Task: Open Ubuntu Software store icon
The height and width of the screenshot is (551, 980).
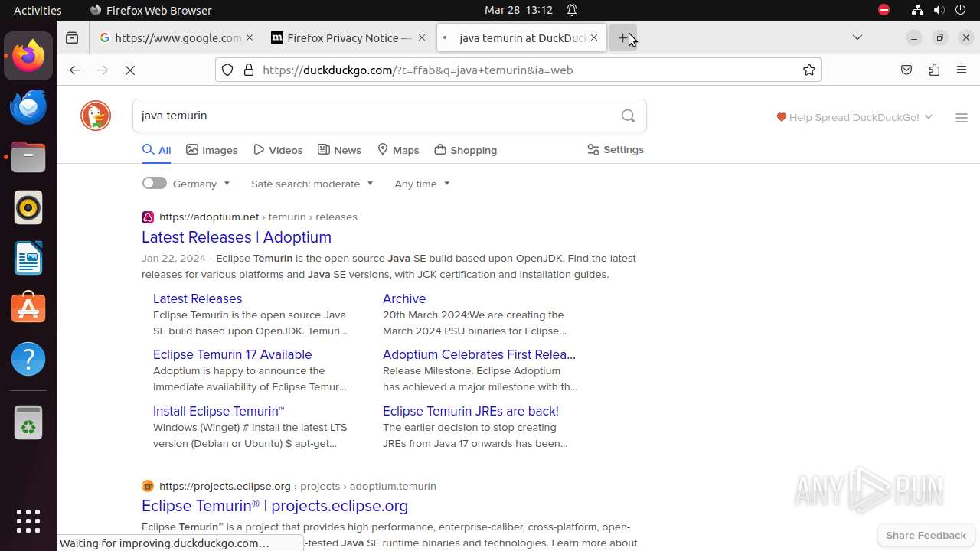Action: click(x=28, y=308)
